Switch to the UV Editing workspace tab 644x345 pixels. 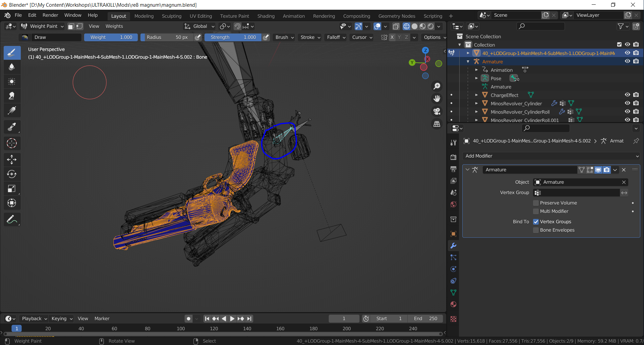[200, 16]
